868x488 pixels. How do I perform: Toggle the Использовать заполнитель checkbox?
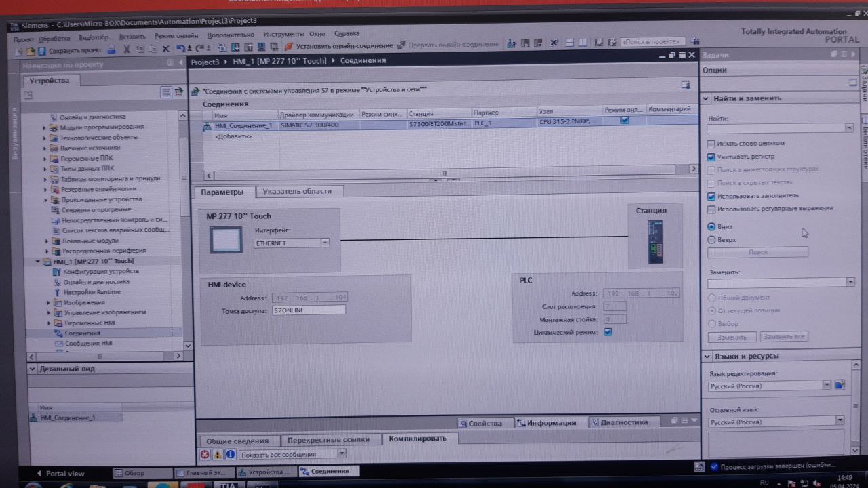(x=711, y=197)
